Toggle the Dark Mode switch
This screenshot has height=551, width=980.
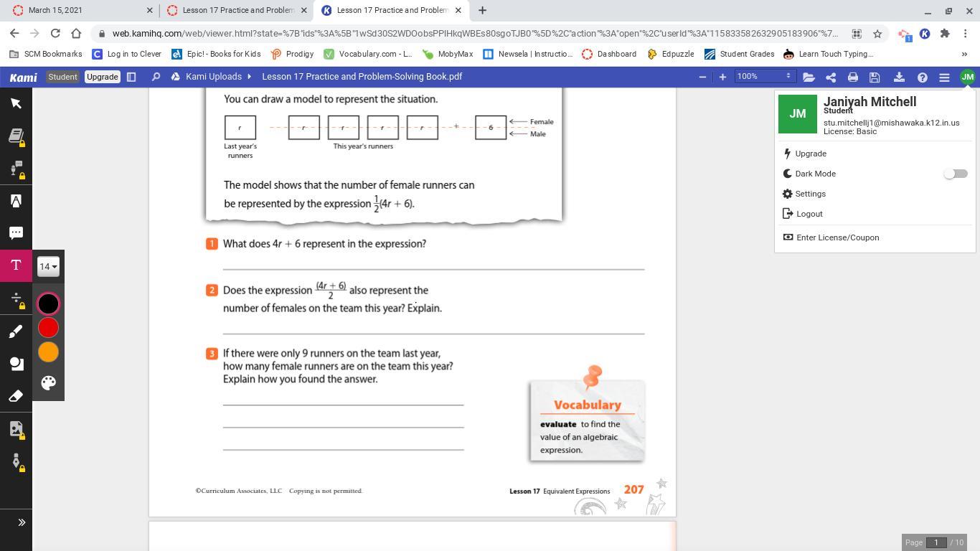pyautogui.click(x=956, y=174)
